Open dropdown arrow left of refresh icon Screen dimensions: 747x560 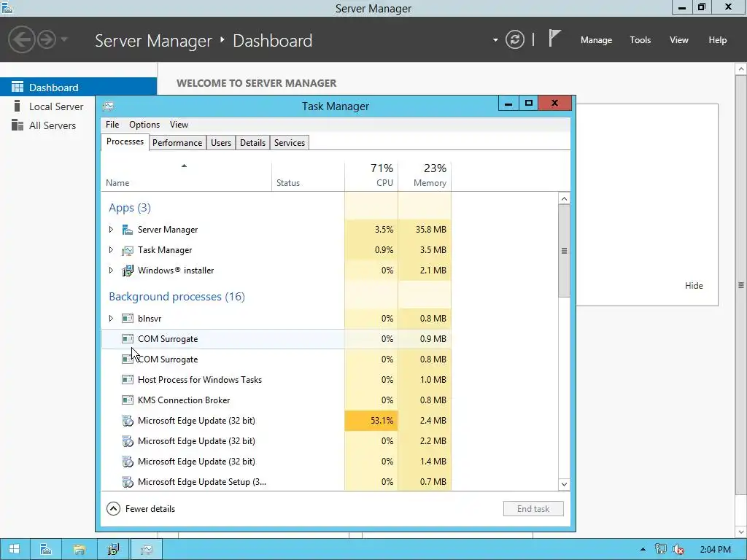click(x=495, y=40)
